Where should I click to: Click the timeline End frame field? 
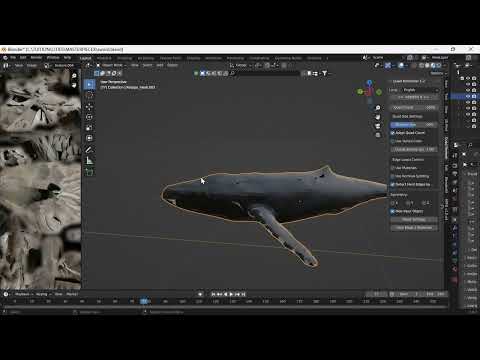point(436,294)
